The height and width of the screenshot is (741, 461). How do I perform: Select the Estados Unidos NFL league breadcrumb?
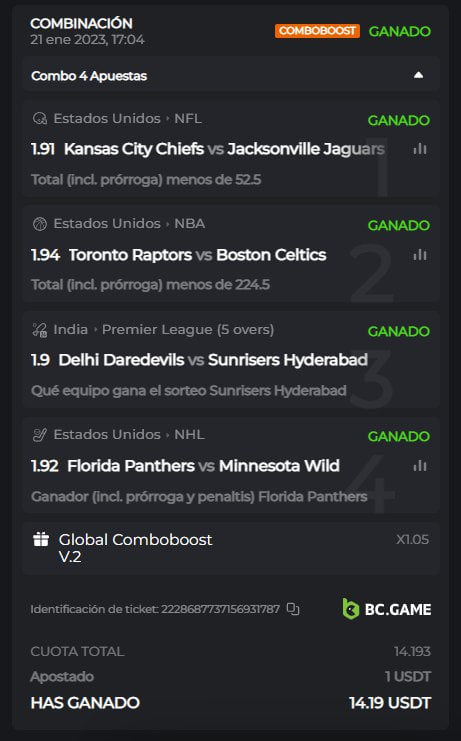[x=128, y=118]
